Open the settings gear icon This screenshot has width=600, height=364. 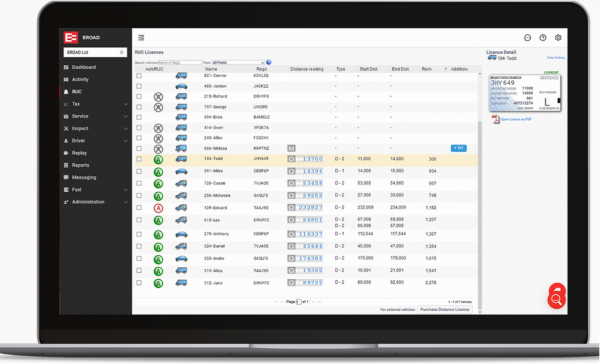click(558, 38)
